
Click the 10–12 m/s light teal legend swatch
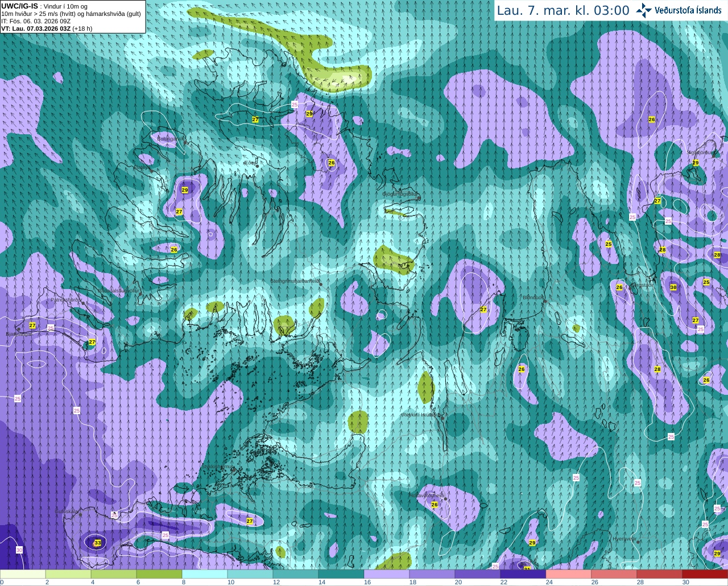click(x=250, y=574)
